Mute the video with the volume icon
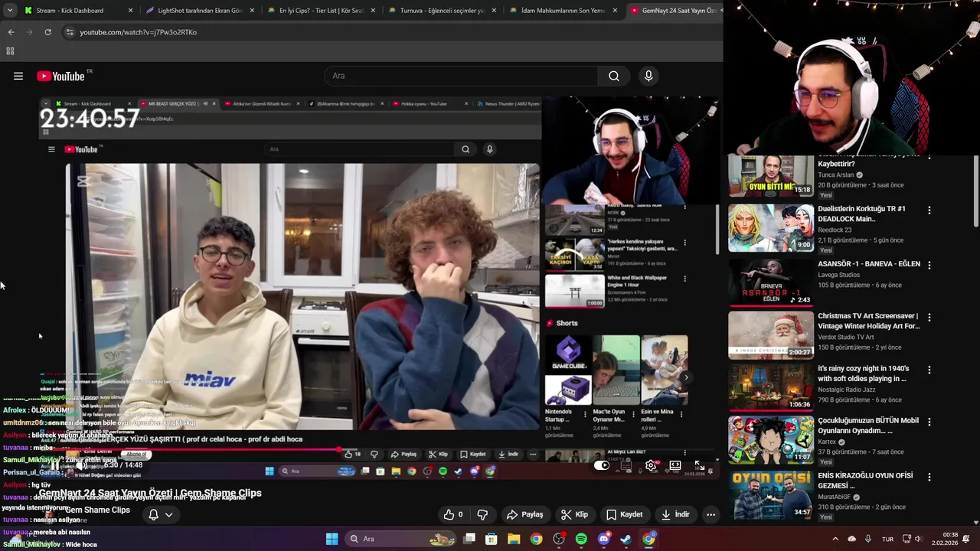Viewport: 980px width, 551px height. coord(81,465)
